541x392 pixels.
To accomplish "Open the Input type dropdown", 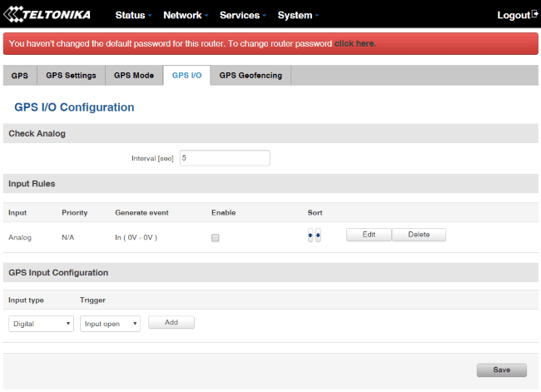I will point(41,324).
